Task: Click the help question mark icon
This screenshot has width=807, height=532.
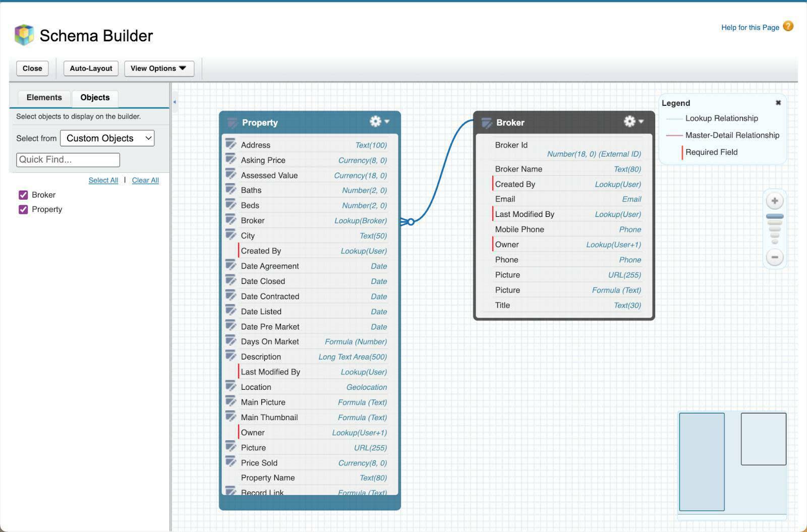Action: (x=788, y=26)
